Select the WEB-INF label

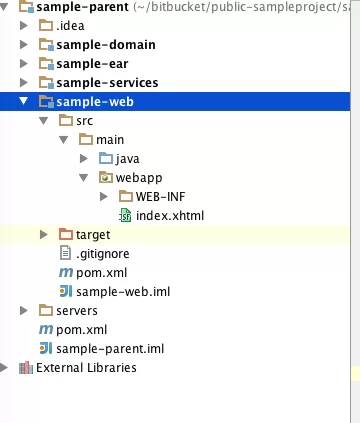(160, 197)
